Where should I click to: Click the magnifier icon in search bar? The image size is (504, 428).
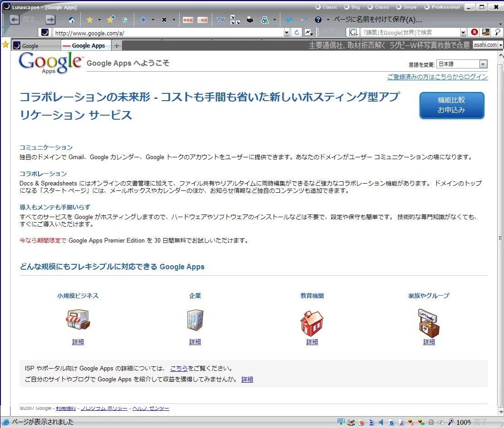click(498, 32)
